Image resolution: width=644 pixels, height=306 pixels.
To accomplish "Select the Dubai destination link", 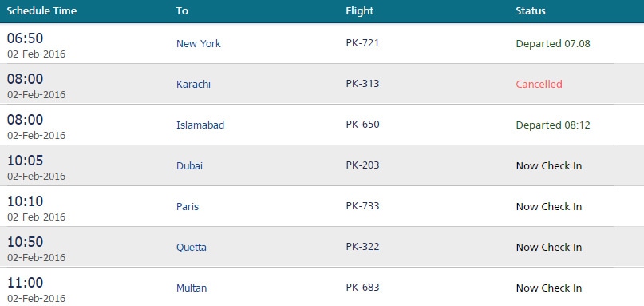I will tap(189, 165).
